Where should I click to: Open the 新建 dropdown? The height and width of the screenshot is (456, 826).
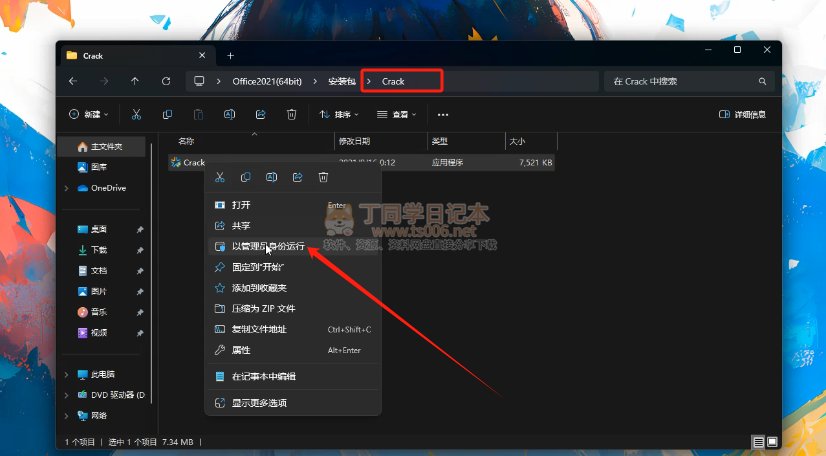88,114
